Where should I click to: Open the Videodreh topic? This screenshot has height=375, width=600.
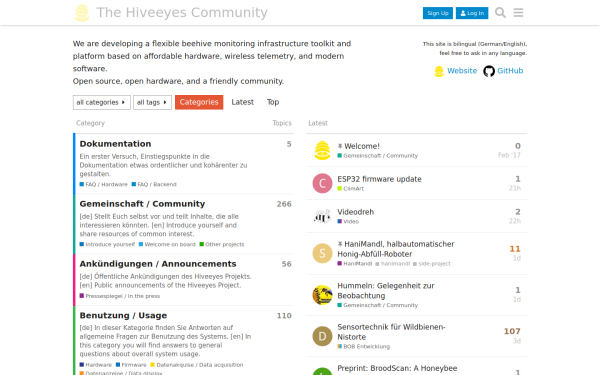pyautogui.click(x=355, y=212)
